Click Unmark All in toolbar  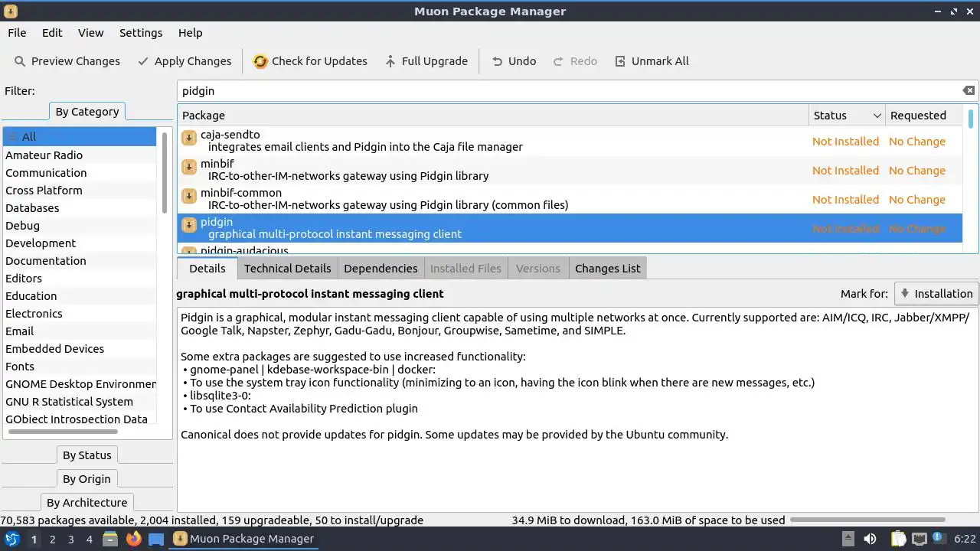pos(652,61)
